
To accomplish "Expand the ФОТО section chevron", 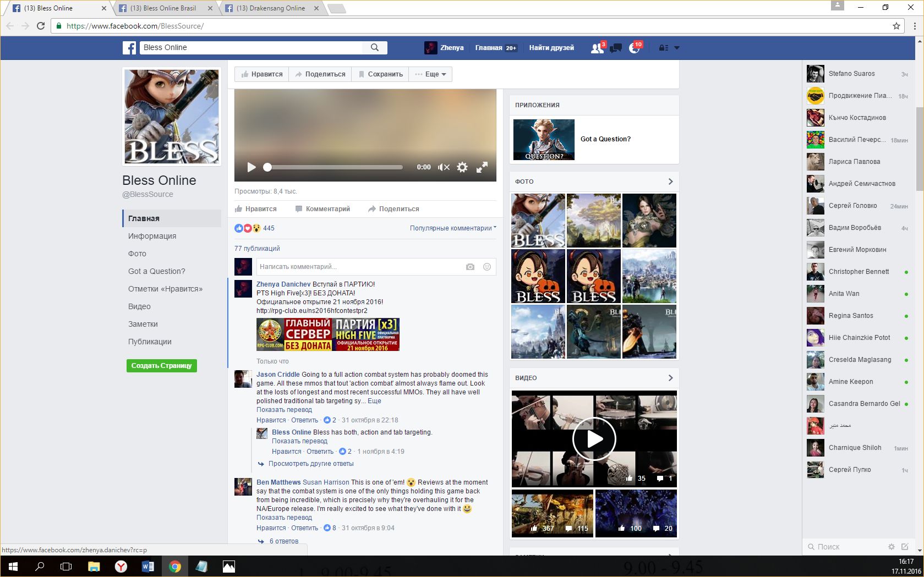I will [670, 182].
